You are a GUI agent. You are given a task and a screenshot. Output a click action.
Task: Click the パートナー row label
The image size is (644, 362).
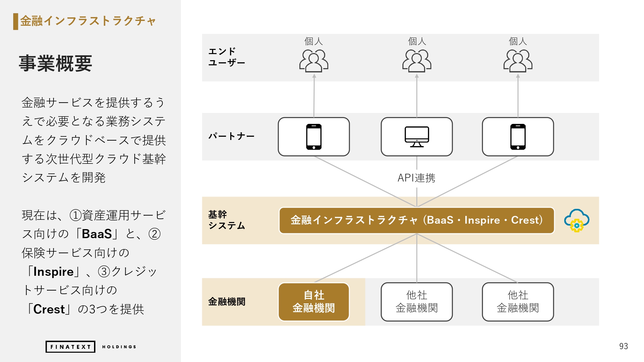[x=231, y=136]
